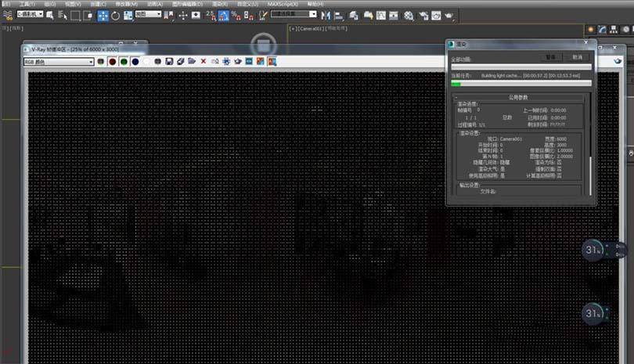Screen dimensions: 634x364
Task: Open the Material Editor icon
Action: (x=409, y=16)
